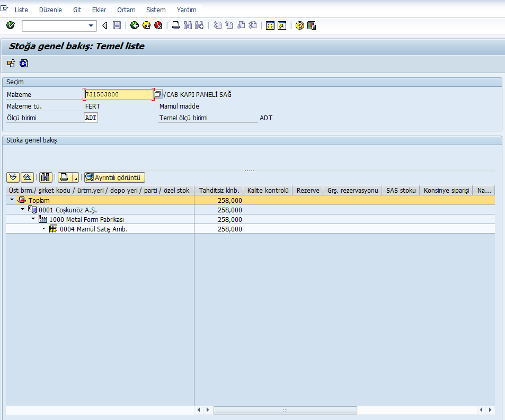Open the Ortam menu
The height and width of the screenshot is (420, 505).
click(x=126, y=10)
